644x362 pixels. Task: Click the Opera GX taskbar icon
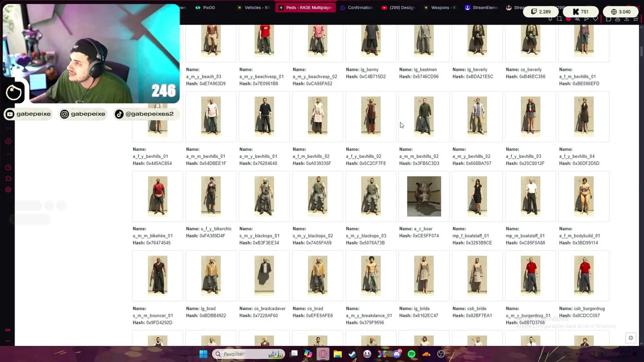(323, 354)
